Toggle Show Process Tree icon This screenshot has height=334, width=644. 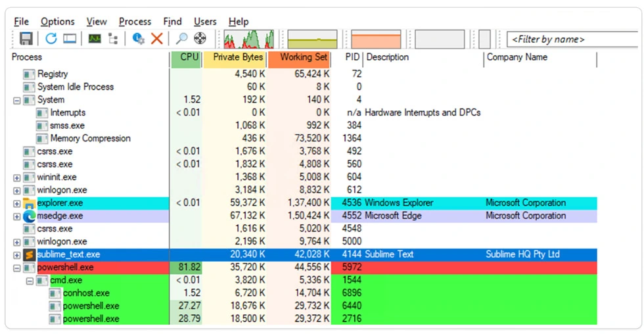coord(113,39)
